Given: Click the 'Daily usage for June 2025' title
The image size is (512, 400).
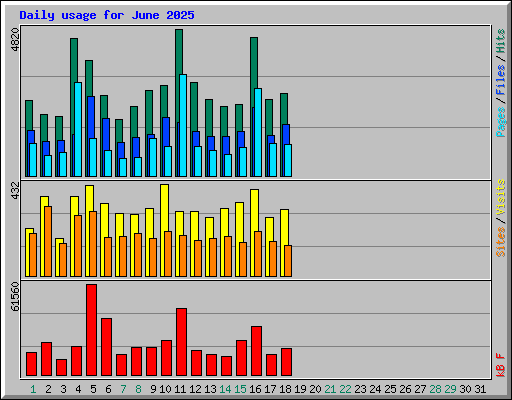Looking at the screenshot, I should click(107, 15).
